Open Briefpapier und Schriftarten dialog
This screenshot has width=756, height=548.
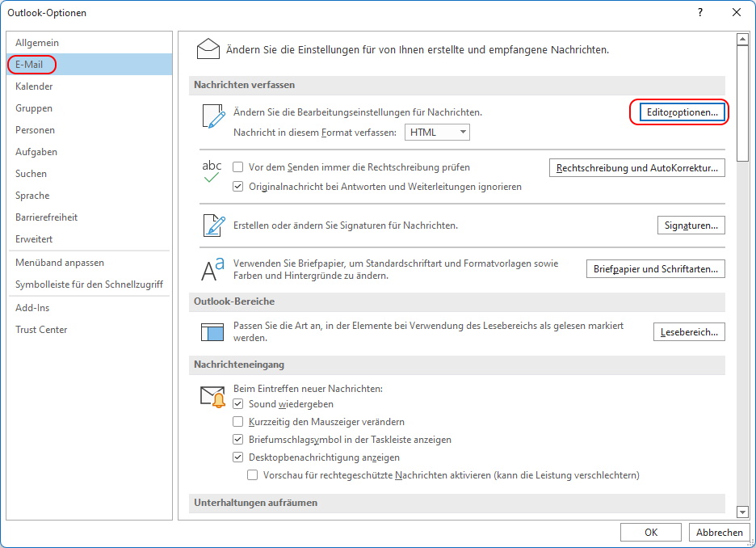[x=655, y=268]
